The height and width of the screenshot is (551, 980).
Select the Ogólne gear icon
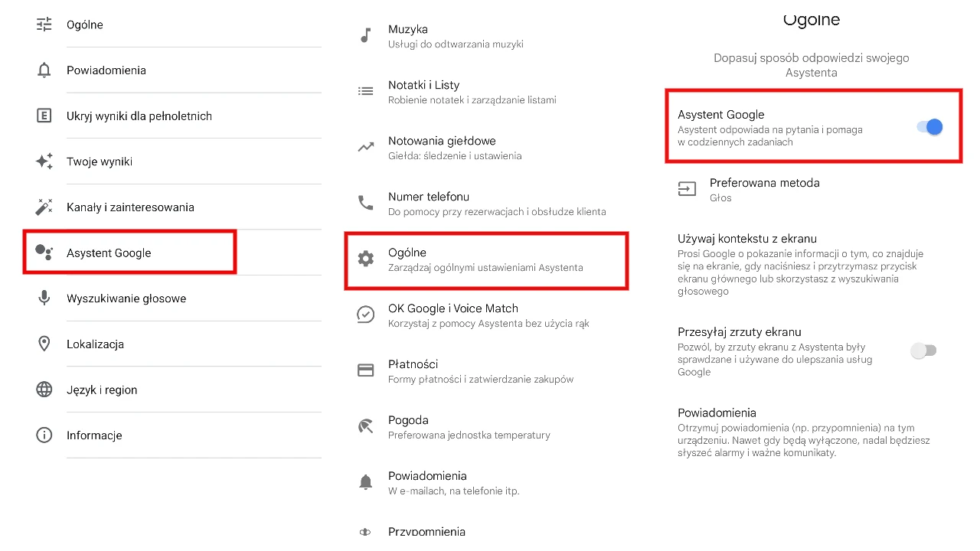click(365, 259)
